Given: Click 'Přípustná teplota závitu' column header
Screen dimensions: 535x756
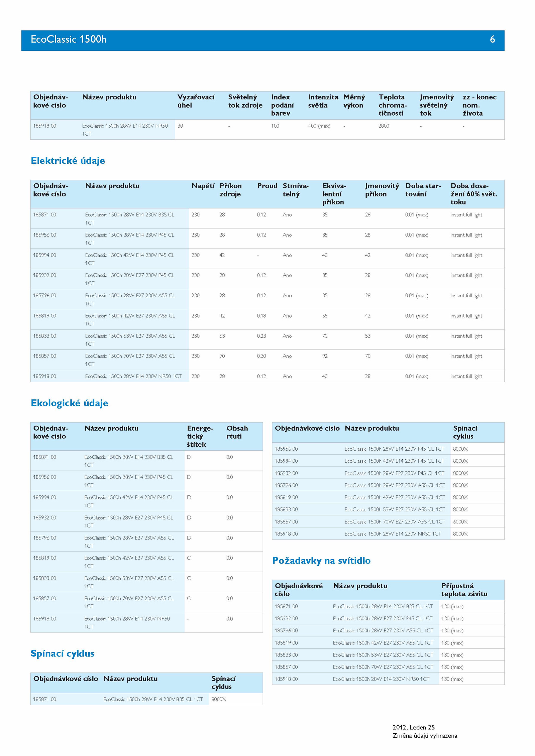Looking at the screenshot, I should tap(464, 590).
